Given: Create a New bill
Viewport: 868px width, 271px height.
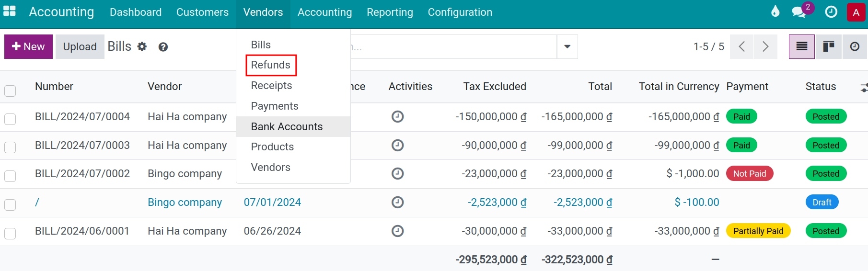Looking at the screenshot, I should pyautogui.click(x=28, y=46).
